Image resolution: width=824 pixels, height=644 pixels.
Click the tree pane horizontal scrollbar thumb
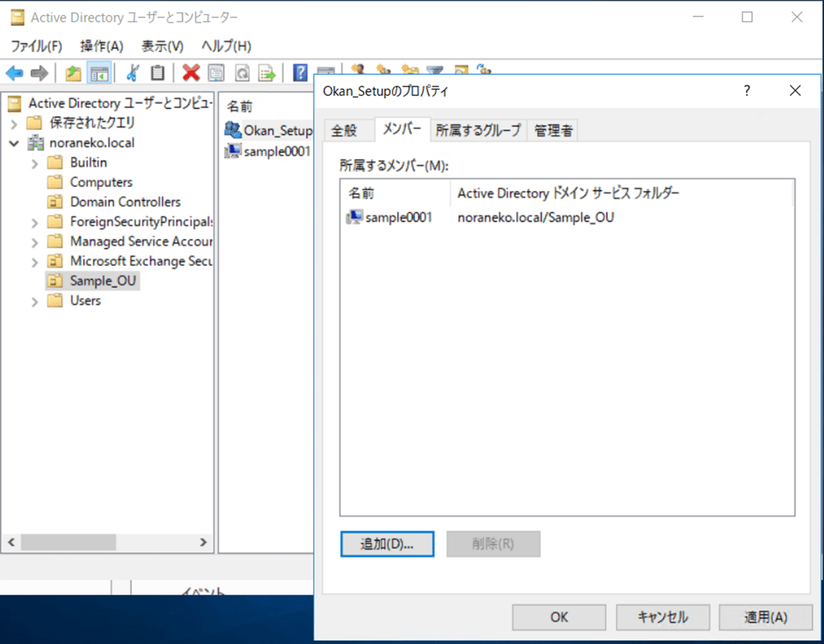coord(68,542)
